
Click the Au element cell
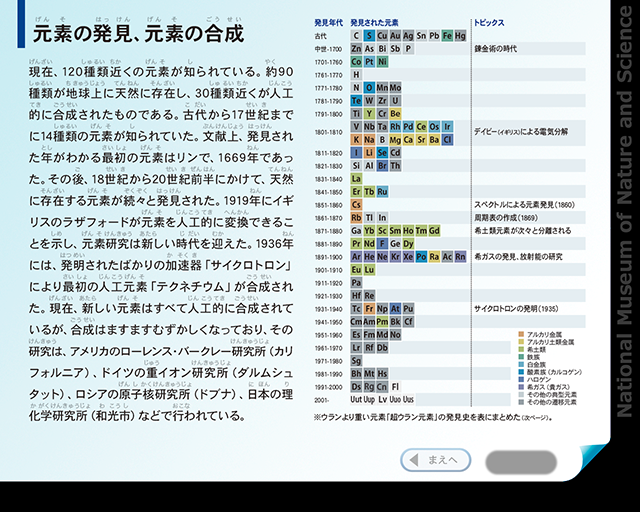point(395,36)
